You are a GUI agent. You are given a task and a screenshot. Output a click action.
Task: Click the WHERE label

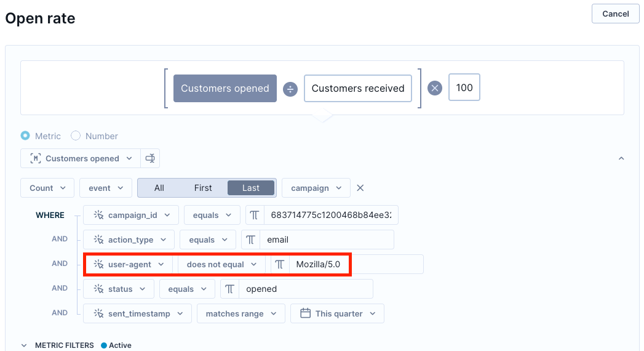(x=50, y=215)
